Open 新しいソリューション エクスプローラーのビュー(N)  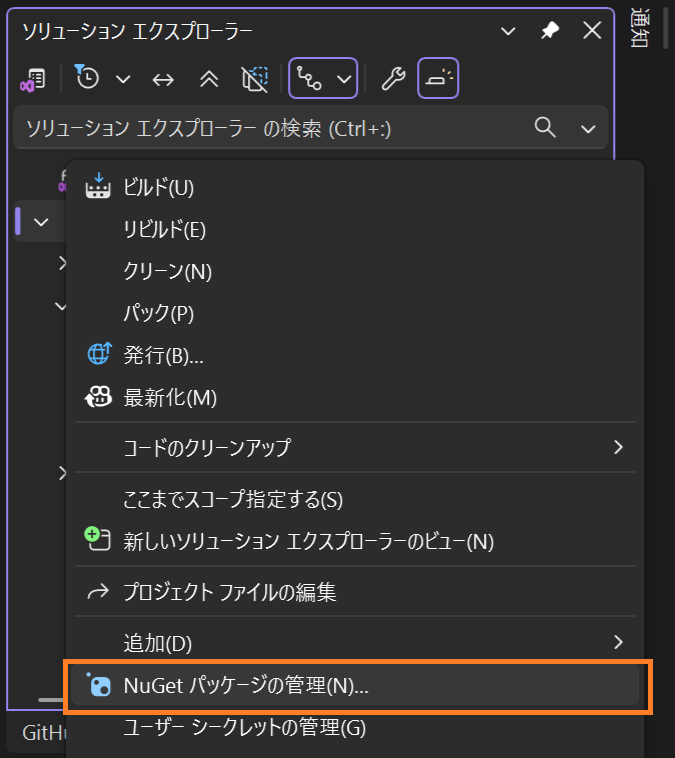(x=355, y=541)
